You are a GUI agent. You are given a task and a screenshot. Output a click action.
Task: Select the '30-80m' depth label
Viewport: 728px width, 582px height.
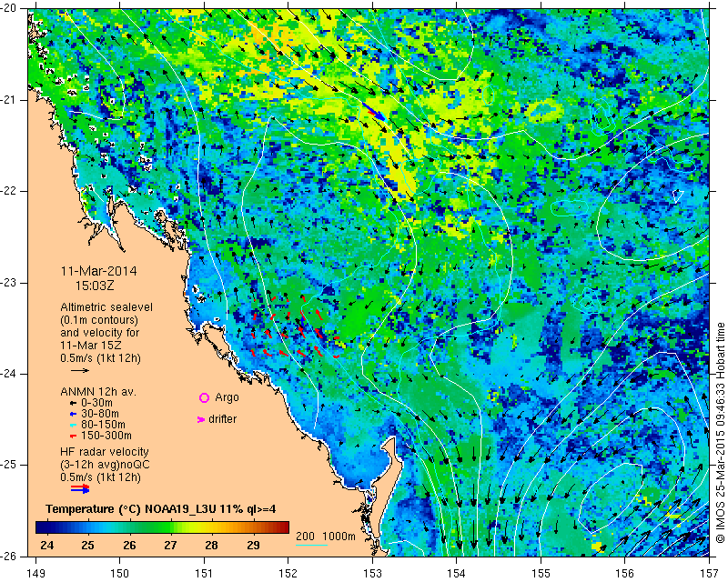pyautogui.click(x=99, y=414)
